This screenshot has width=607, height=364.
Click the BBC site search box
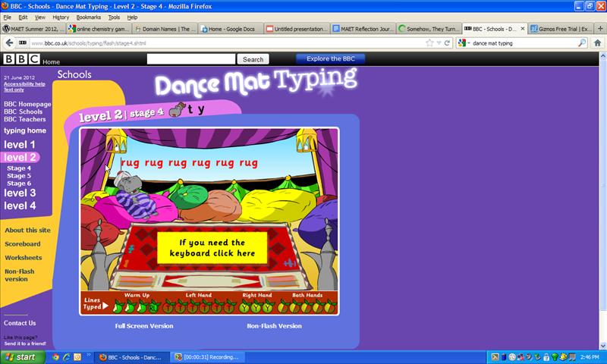(191, 59)
